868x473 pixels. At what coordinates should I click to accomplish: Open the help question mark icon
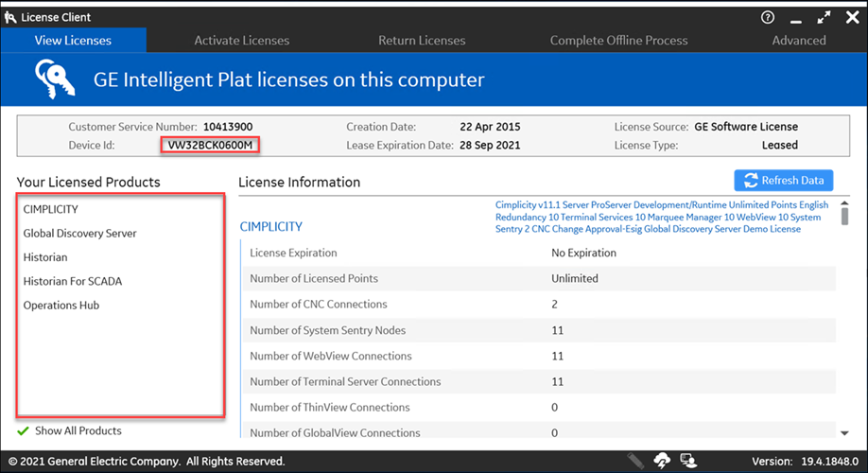pos(767,17)
